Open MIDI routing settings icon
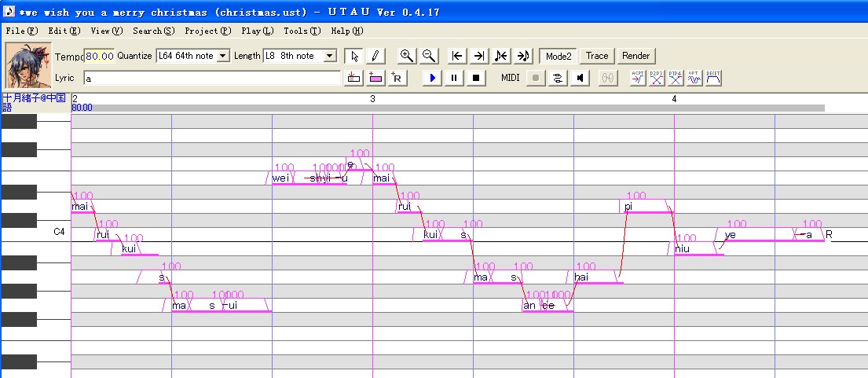The width and height of the screenshot is (868, 378). pos(558,78)
